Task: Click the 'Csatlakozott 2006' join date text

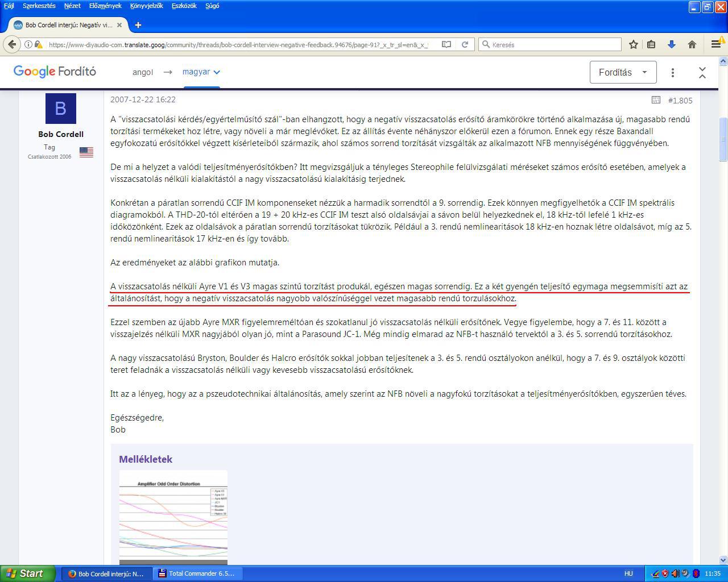Action: coord(49,157)
